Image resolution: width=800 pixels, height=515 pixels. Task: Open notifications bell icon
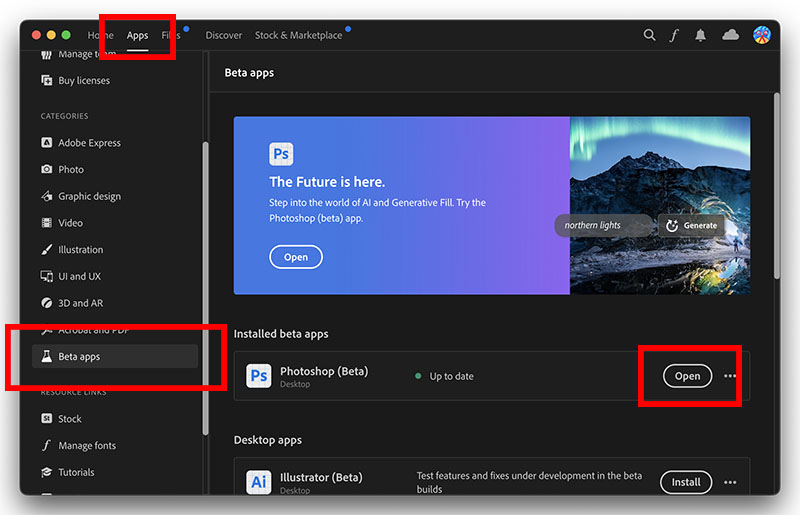tap(701, 35)
